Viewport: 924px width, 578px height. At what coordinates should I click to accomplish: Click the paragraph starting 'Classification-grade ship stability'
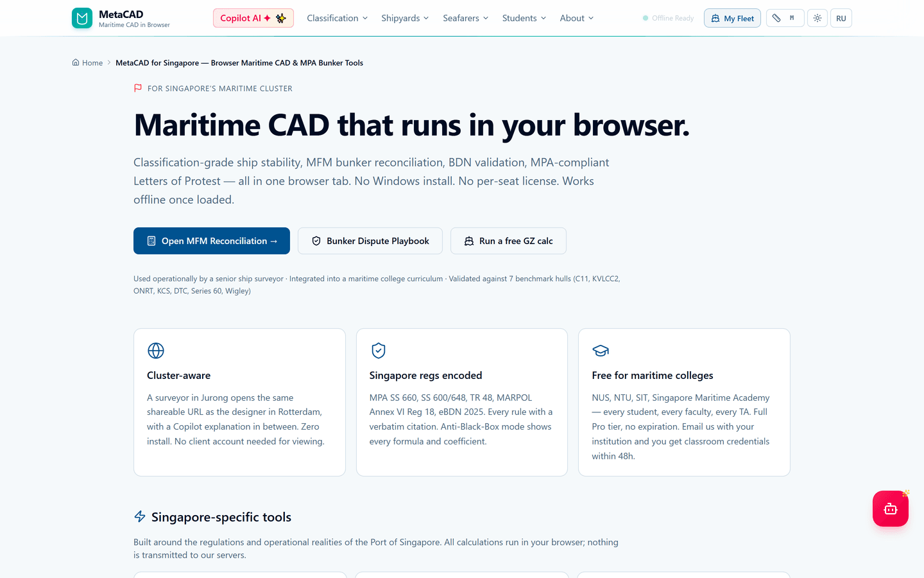[x=372, y=181]
